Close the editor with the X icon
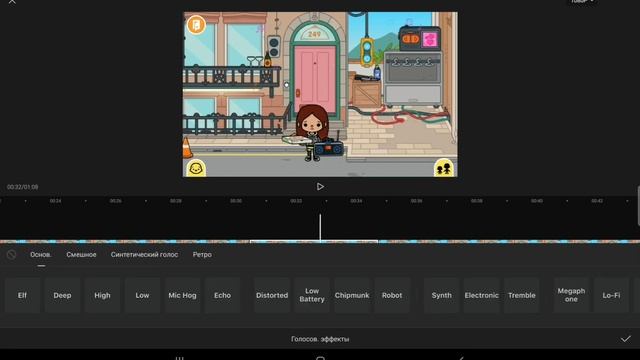The height and width of the screenshot is (360, 640). (12, 2)
